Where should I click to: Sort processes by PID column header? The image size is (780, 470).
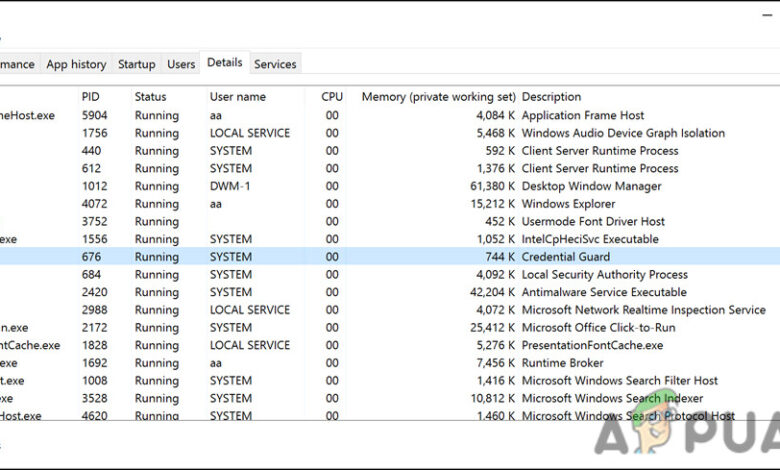coord(91,97)
